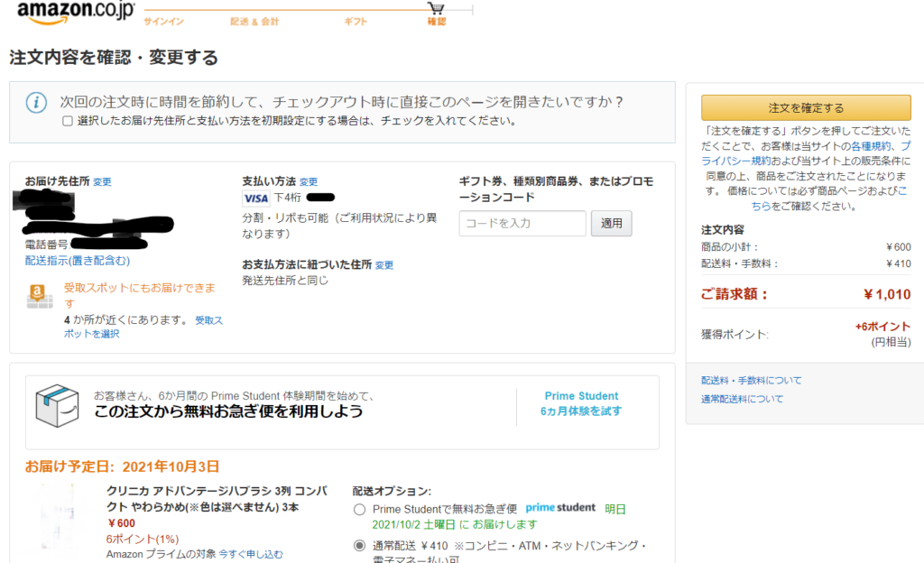Viewport: 924px width, 563px height.
Task: Go to 確認 checkout step
Action: pos(437,22)
